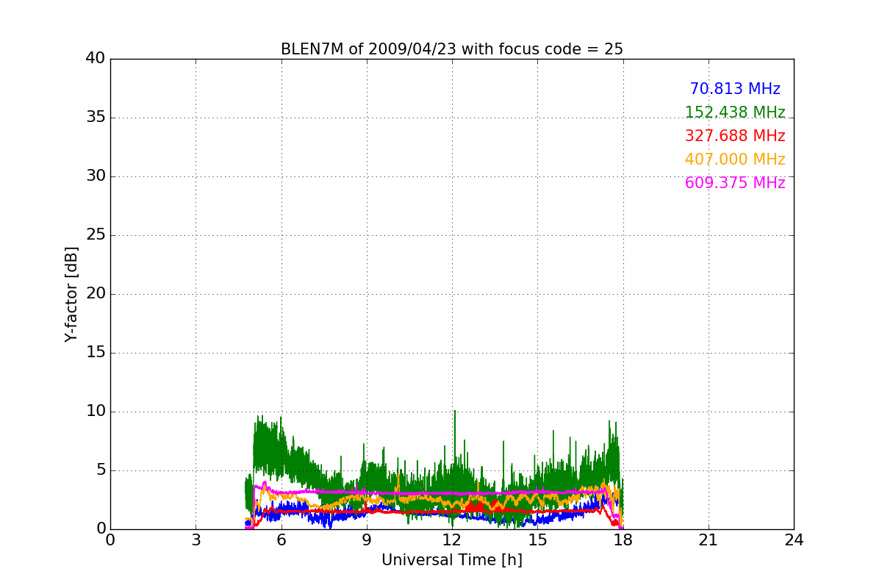Viewport: 882px width, 588px height.
Task: Select the 407.000 MHz legend label
Action: (x=735, y=159)
